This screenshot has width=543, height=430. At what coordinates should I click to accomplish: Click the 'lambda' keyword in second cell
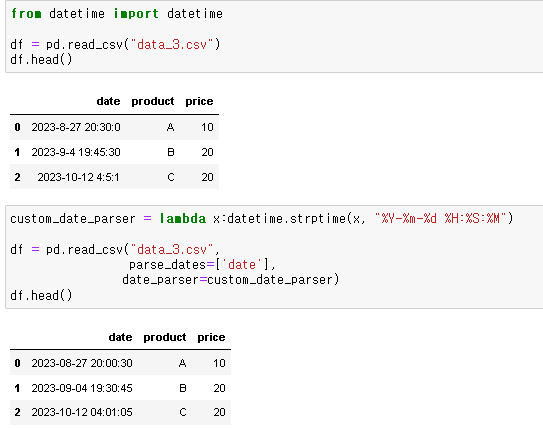[183, 218]
